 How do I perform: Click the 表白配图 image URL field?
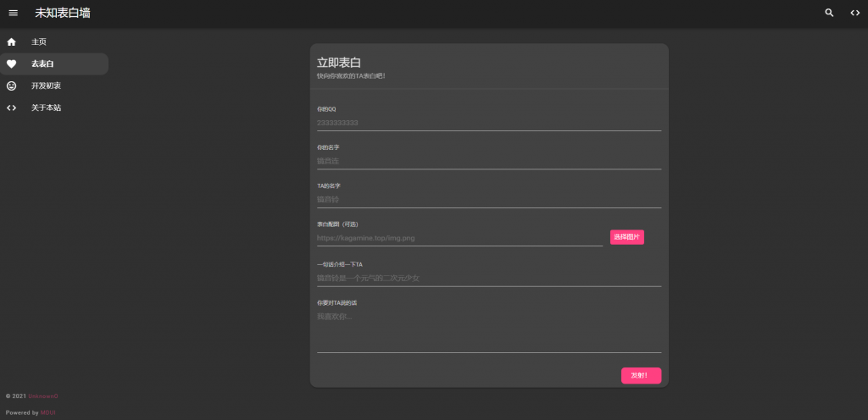pos(459,238)
